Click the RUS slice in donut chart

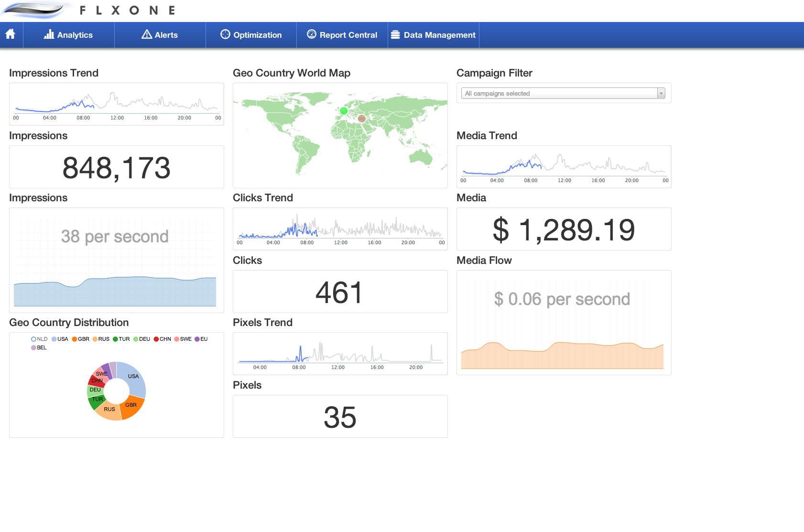[109, 410]
